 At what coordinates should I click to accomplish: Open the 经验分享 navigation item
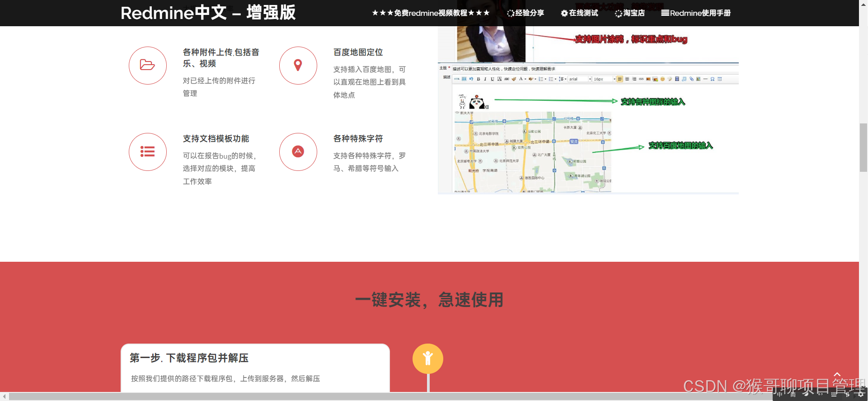pyautogui.click(x=525, y=13)
